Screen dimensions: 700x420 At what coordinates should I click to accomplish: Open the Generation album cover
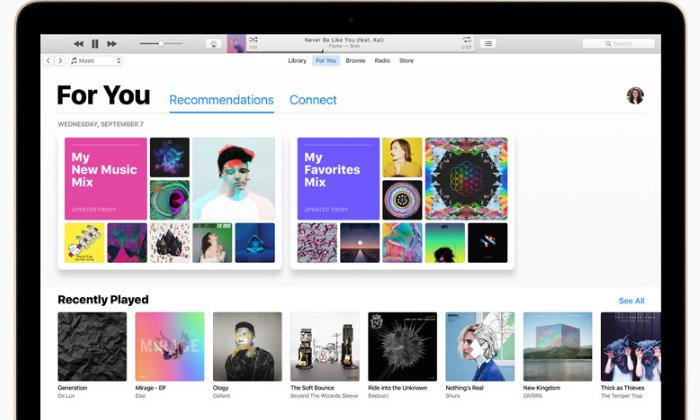tap(92, 346)
